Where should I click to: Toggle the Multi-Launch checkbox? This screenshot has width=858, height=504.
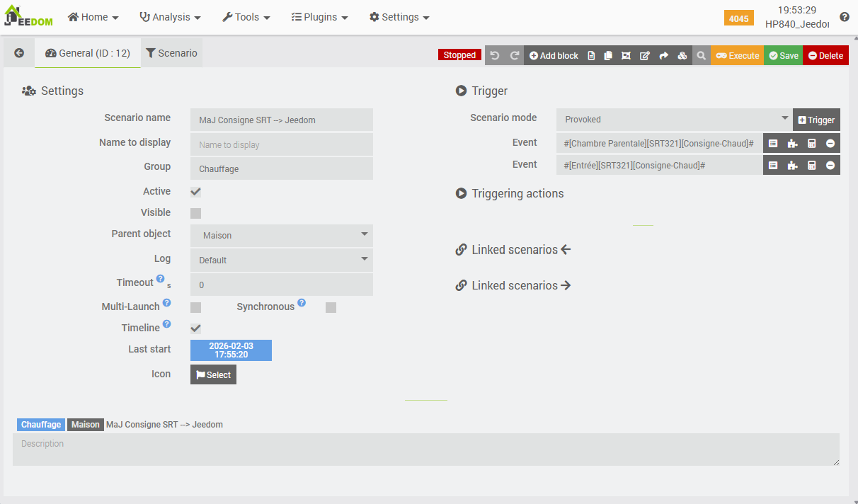click(196, 307)
